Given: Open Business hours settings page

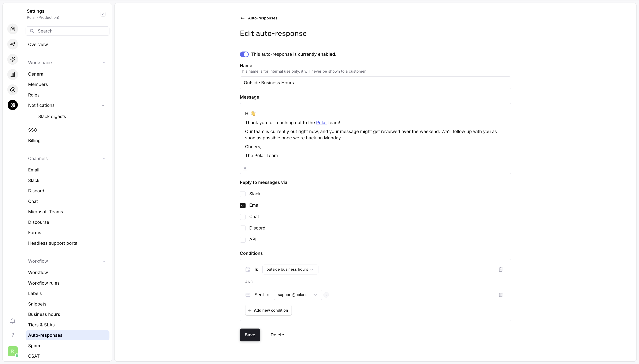Looking at the screenshot, I should 44,314.
